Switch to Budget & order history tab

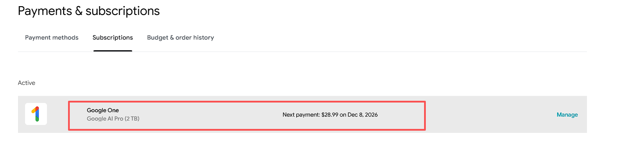180,37
